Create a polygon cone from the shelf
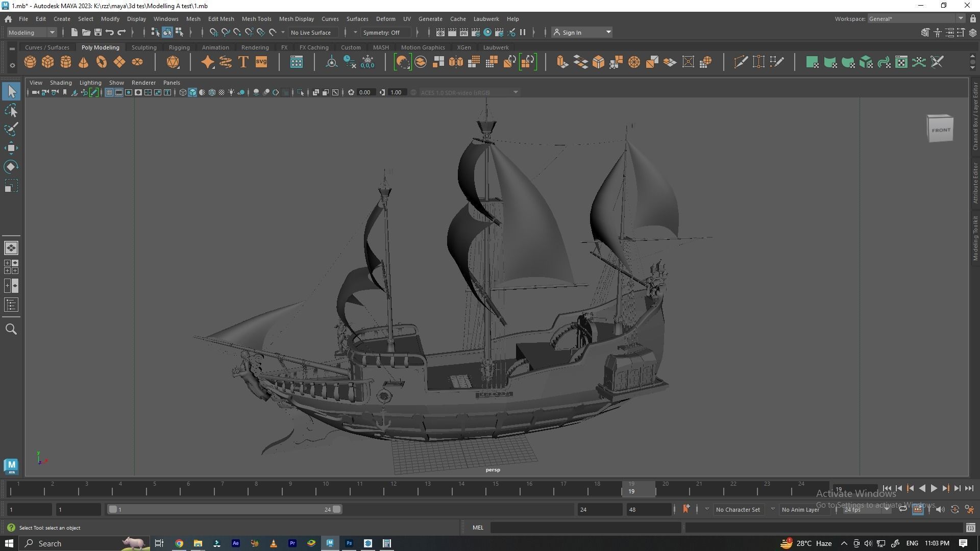 [84, 62]
